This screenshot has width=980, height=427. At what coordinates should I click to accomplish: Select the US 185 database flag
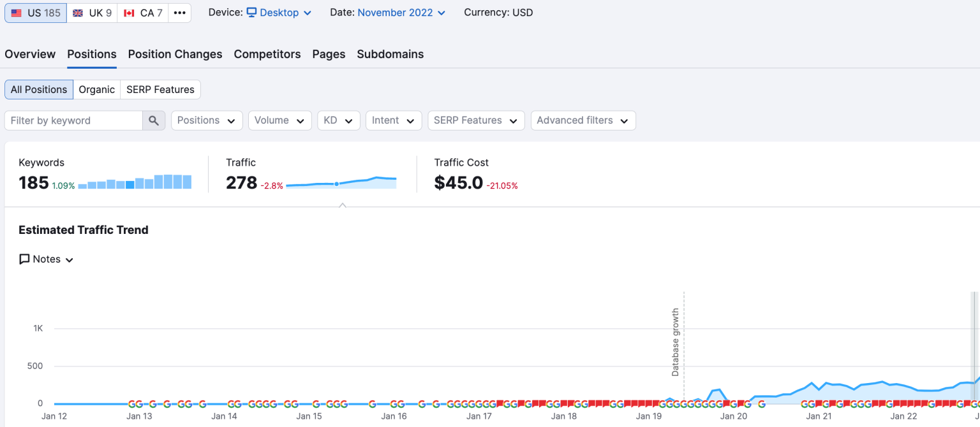[36, 13]
